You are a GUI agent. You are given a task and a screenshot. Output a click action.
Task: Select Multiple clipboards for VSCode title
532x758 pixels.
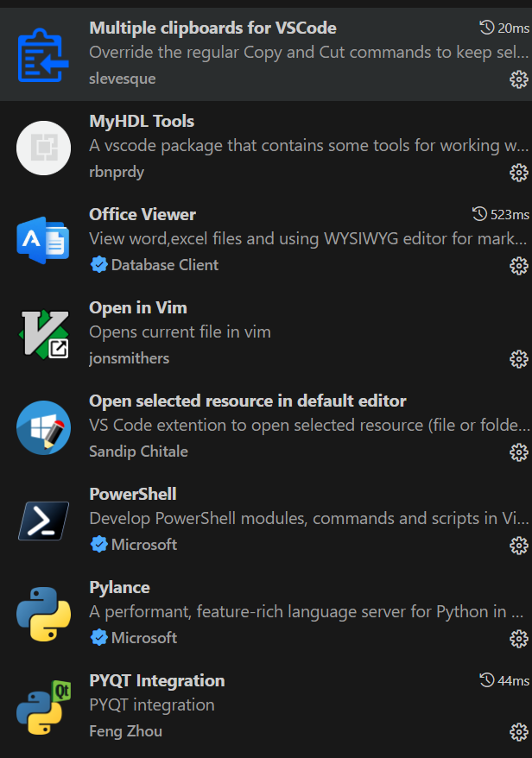(212, 28)
